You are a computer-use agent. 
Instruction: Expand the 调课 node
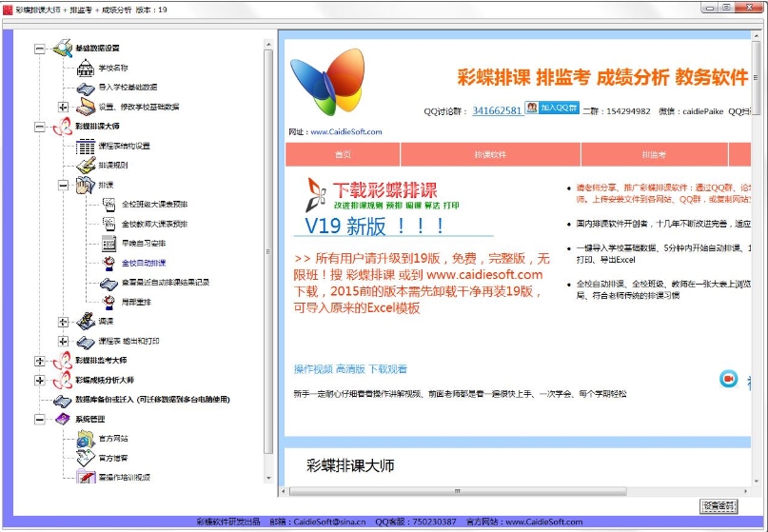tap(63, 322)
